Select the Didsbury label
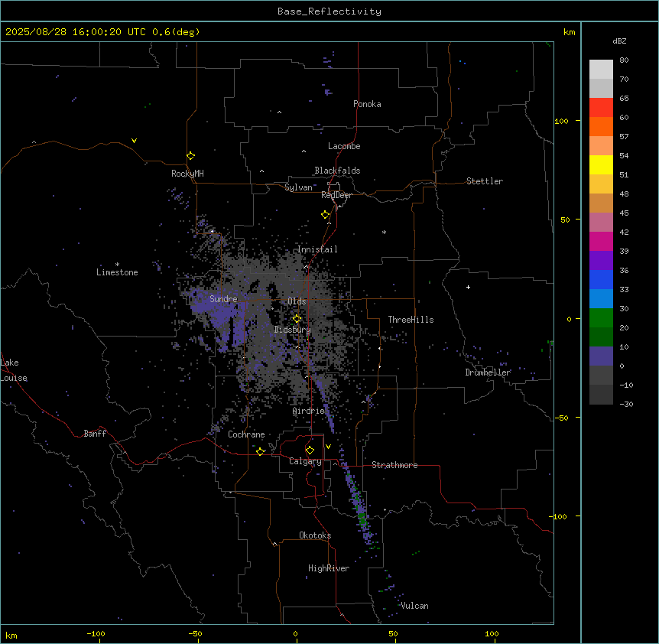 293,330
